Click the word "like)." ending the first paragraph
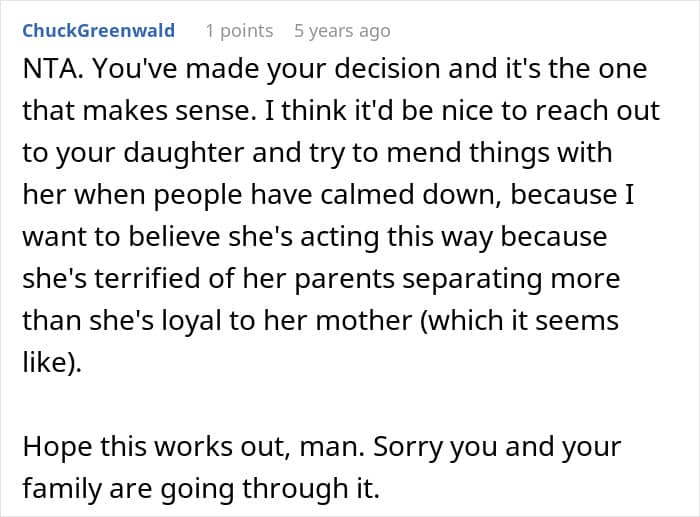 (52, 364)
